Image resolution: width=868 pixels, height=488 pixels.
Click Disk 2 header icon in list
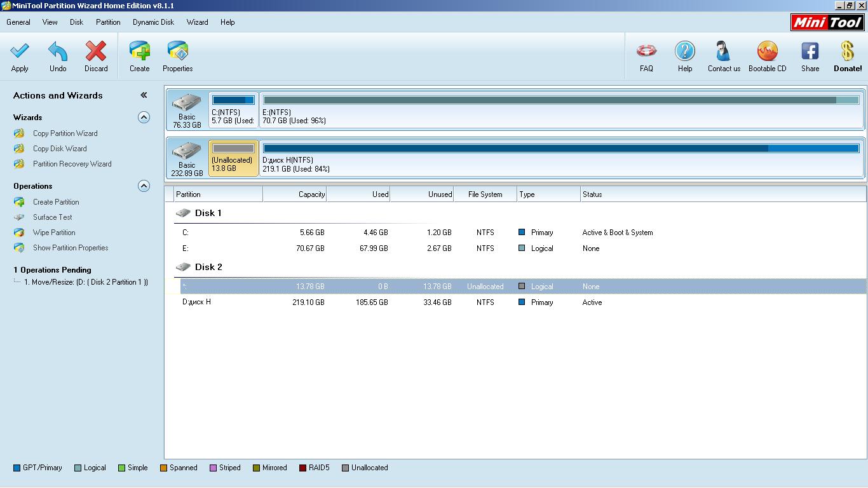[183, 268]
